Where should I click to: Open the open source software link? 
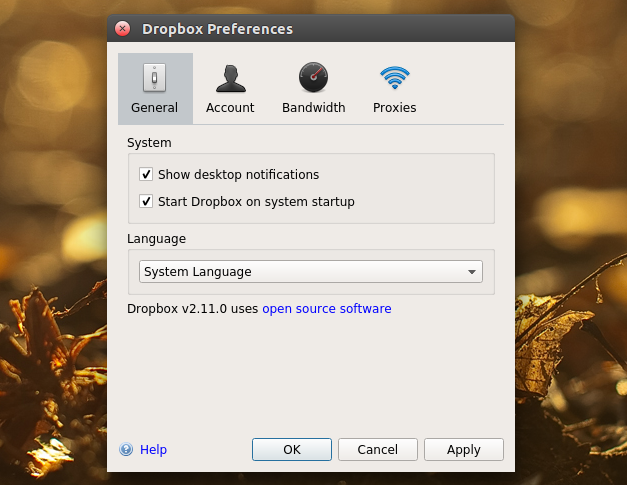tap(327, 309)
